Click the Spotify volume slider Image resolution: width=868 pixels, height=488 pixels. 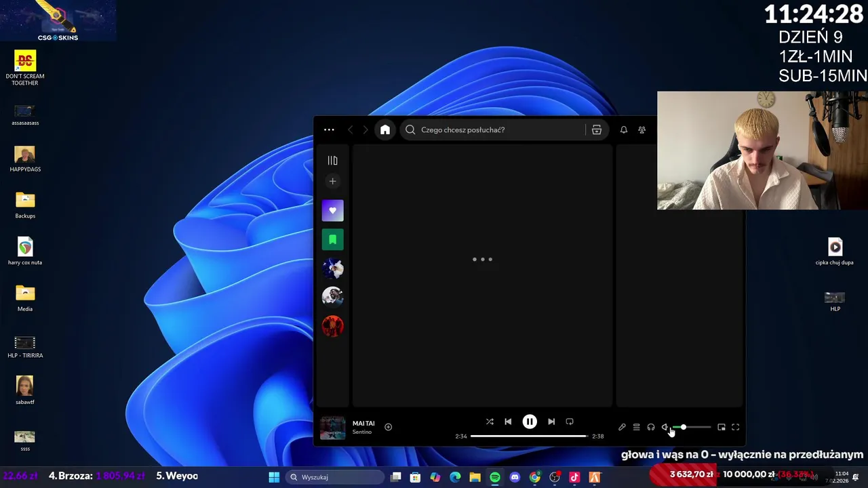[x=692, y=427]
